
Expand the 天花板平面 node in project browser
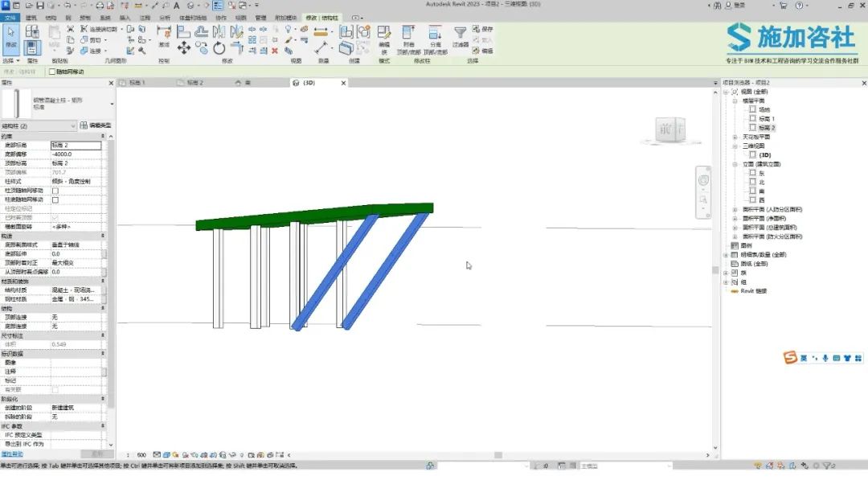click(x=735, y=137)
